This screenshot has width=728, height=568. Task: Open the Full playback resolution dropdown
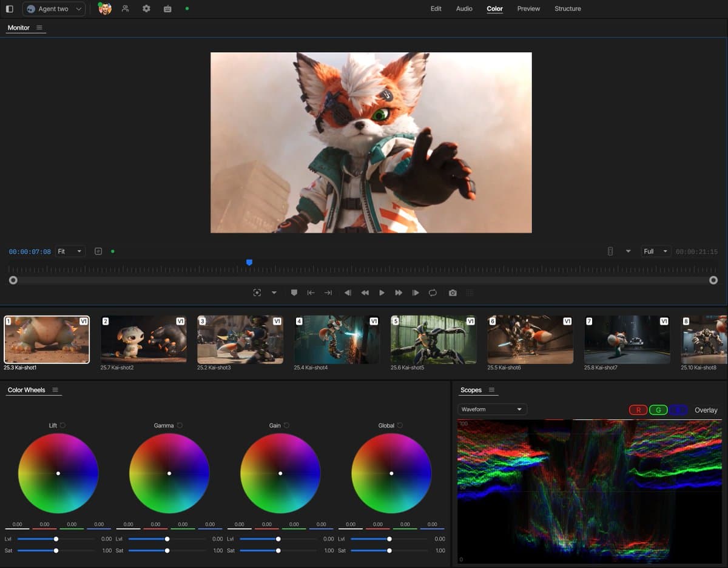656,251
